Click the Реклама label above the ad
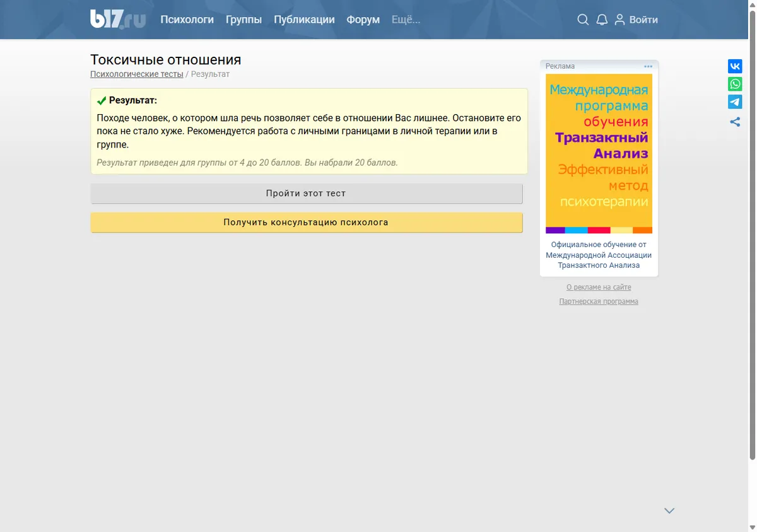 click(560, 66)
